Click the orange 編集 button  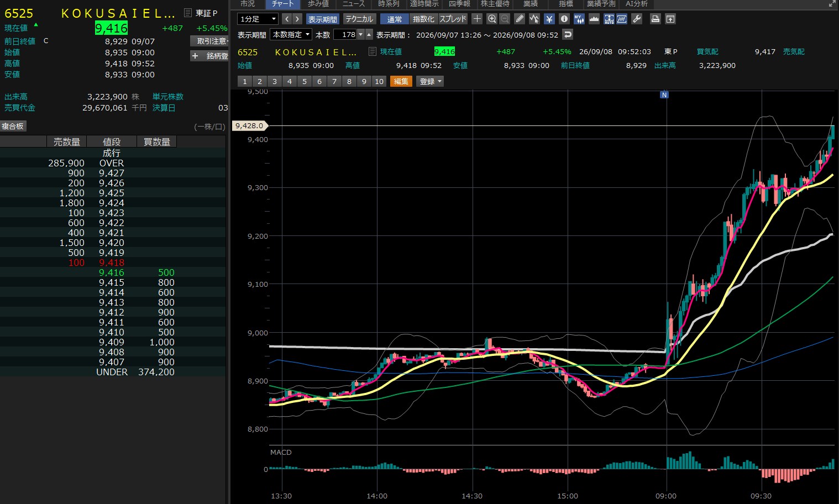tap(401, 81)
